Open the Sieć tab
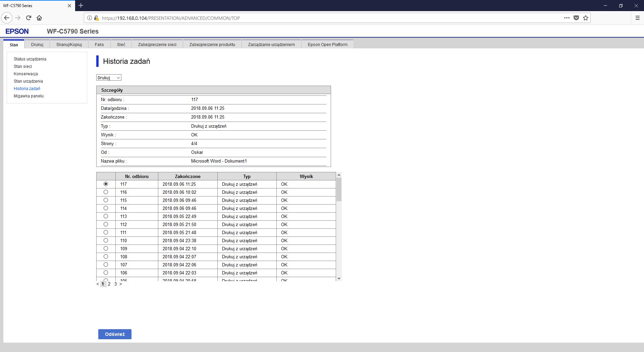The width and height of the screenshot is (644, 352). 121,44
